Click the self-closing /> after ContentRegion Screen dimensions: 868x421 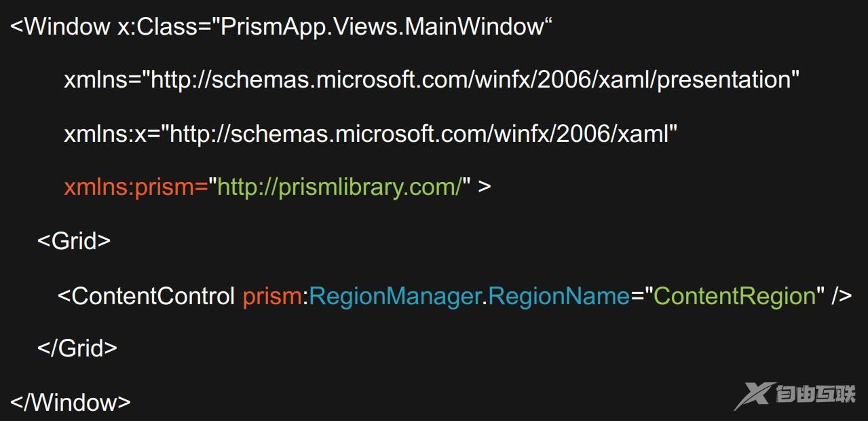841,296
